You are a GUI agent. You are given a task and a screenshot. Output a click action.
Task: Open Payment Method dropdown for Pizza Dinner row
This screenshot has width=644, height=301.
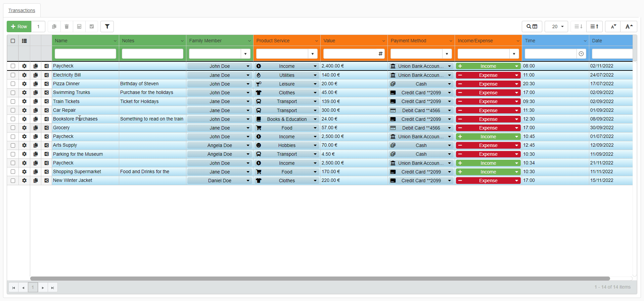(449, 84)
